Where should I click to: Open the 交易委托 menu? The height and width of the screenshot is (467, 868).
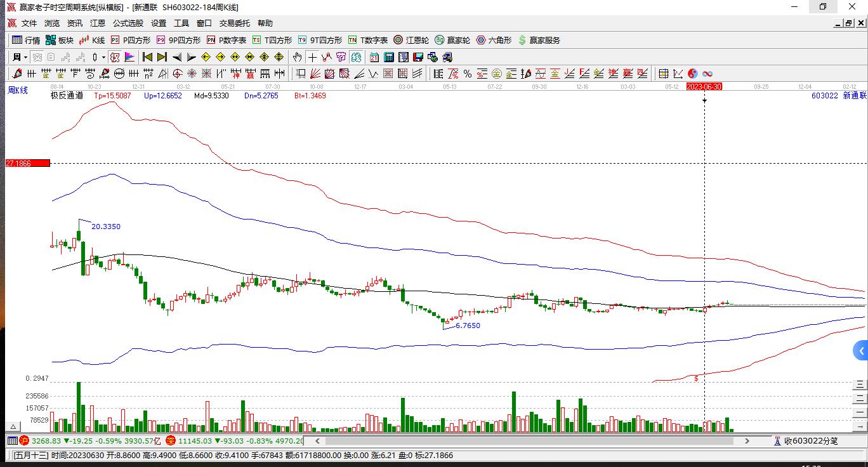235,23
